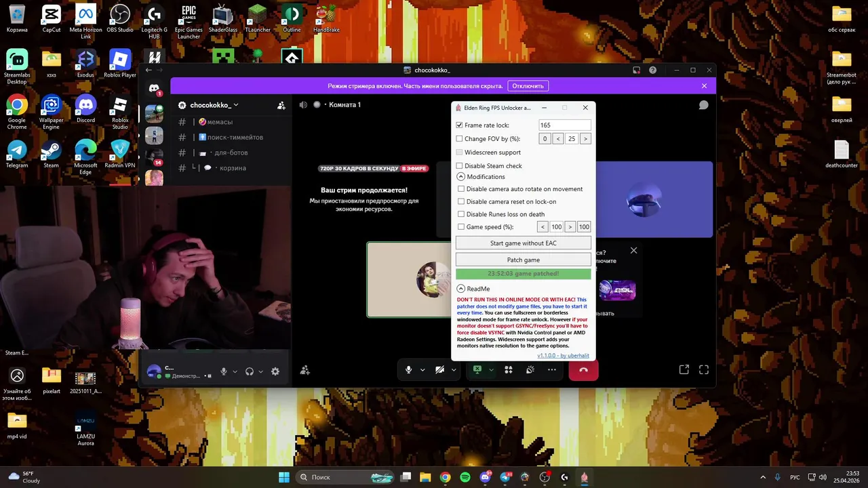868x488 pixels.
Task: Invite friends icon at Discord call bottom-left
Action: 305,370
